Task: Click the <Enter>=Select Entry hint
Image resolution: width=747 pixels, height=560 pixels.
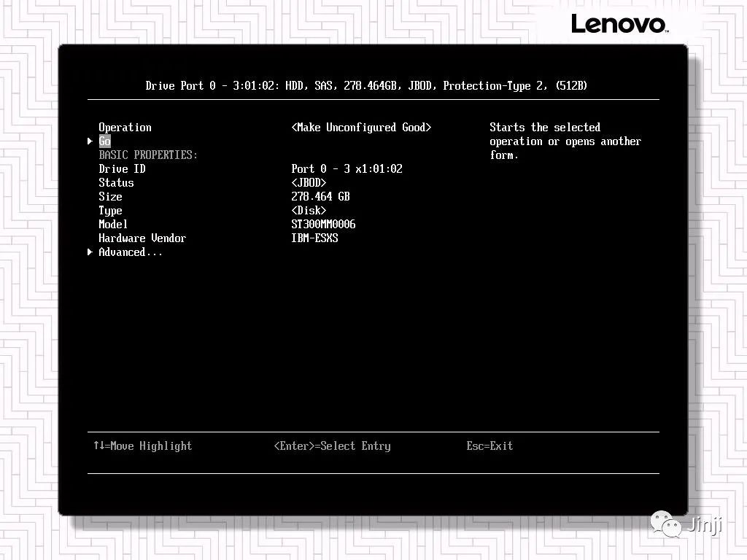Action: 332,446
